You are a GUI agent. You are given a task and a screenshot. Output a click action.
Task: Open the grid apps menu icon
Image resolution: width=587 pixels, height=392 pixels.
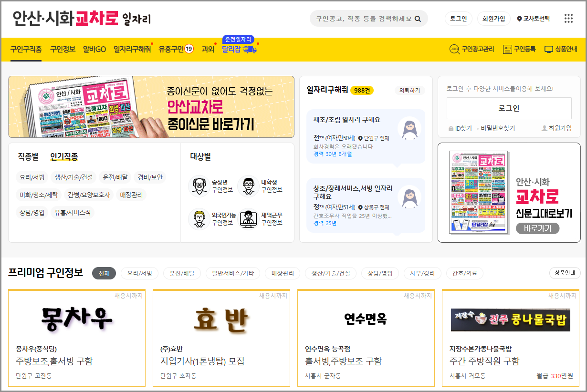(568, 18)
